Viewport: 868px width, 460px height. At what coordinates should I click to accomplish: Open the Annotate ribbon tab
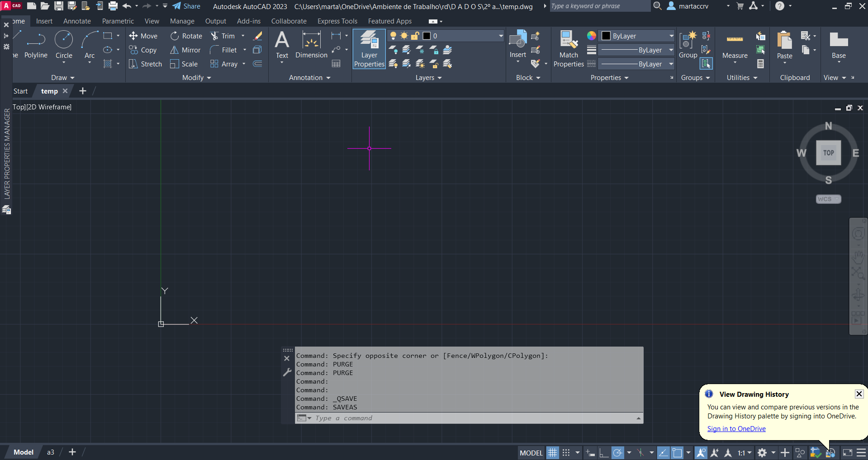77,21
